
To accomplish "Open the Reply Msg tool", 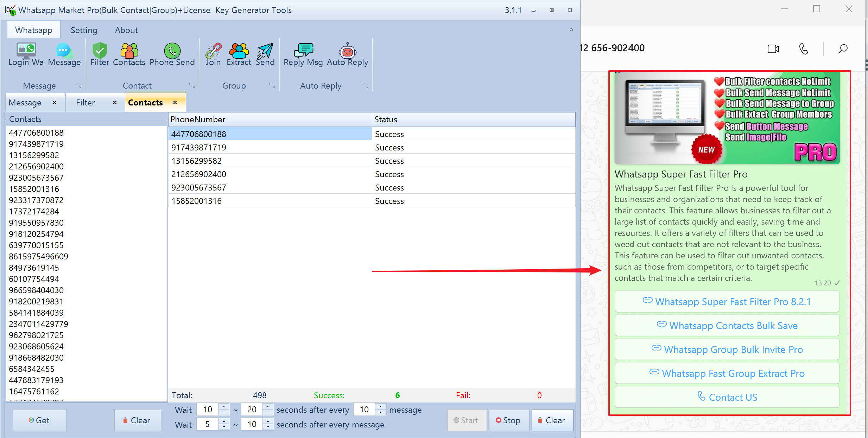I will tap(303, 55).
